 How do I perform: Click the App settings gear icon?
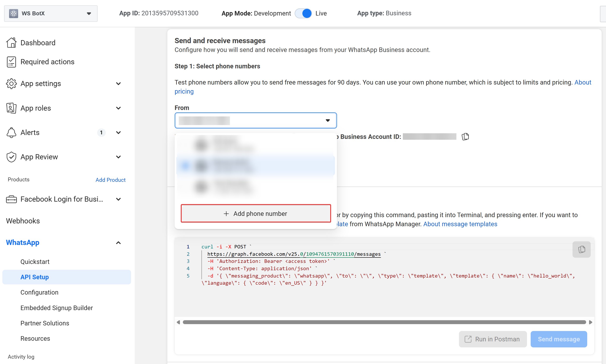(11, 84)
